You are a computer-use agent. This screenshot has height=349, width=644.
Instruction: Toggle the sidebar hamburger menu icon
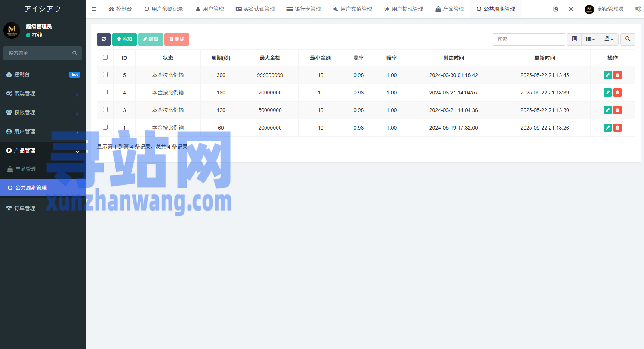(x=94, y=9)
